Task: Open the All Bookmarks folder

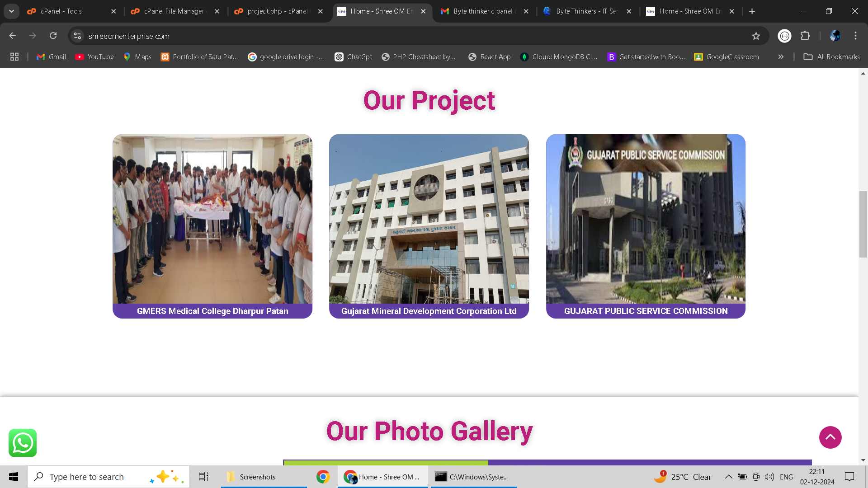Action: (x=831, y=57)
